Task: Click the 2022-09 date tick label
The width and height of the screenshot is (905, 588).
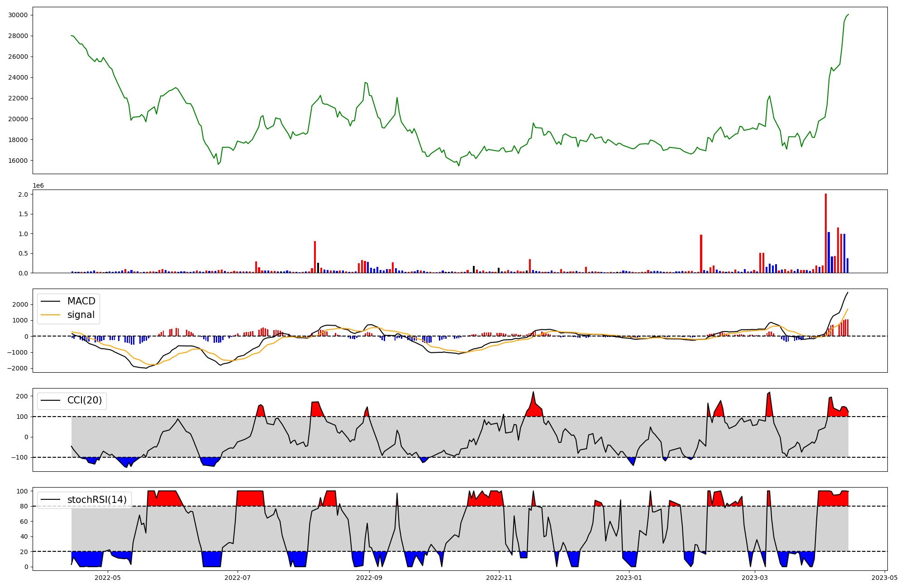Action: [x=369, y=578]
